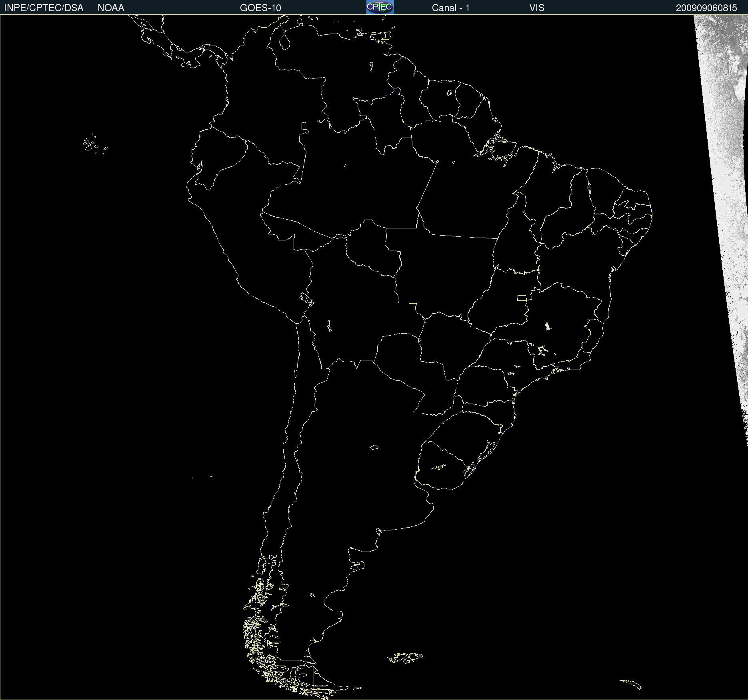Click the Mar Chiquita lake in Argentina
The height and width of the screenshot is (700, 748).
pos(374,447)
